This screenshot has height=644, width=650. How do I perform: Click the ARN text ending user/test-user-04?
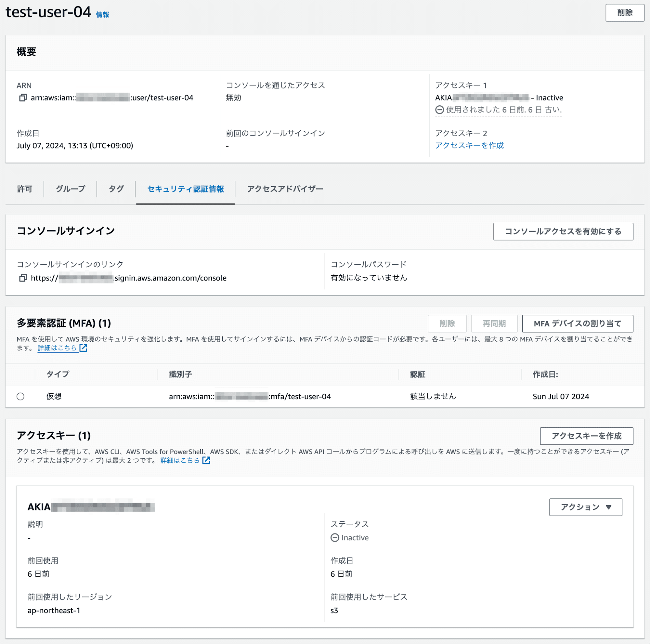pos(112,98)
